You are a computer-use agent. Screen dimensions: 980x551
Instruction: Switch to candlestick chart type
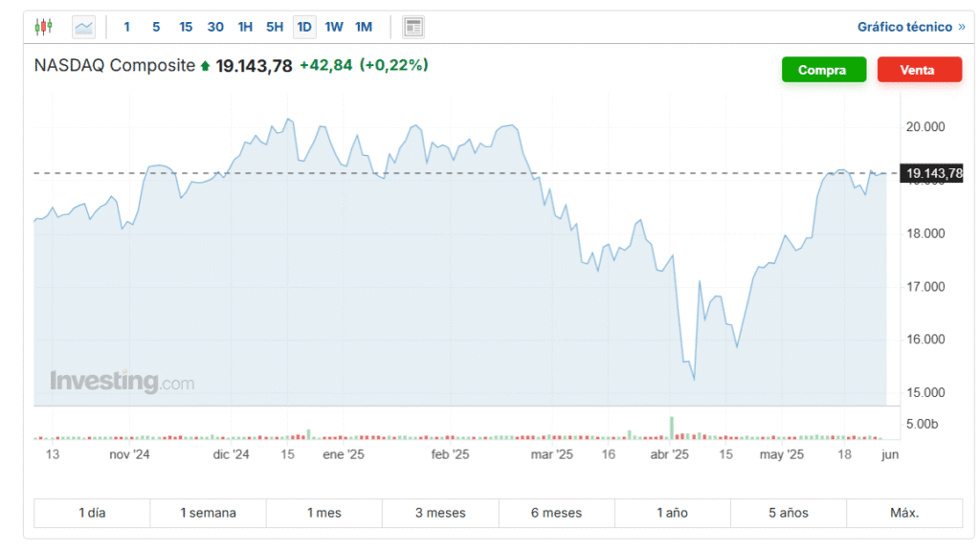pos(44,27)
